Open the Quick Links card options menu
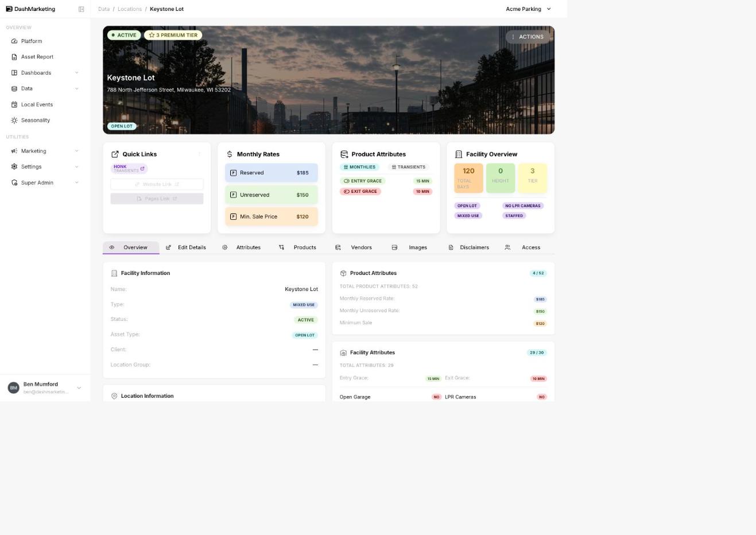The width and height of the screenshot is (756, 535). tap(199, 154)
